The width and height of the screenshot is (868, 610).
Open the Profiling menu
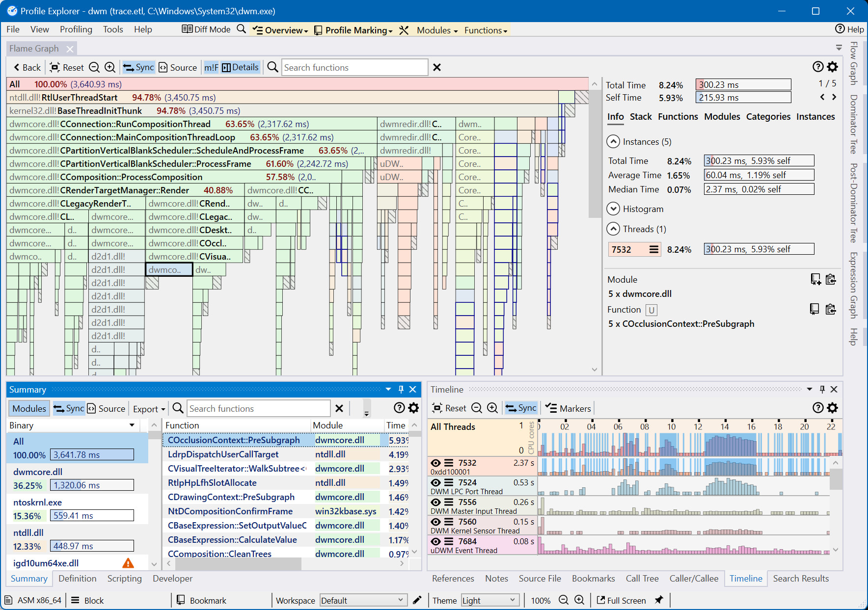point(76,29)
